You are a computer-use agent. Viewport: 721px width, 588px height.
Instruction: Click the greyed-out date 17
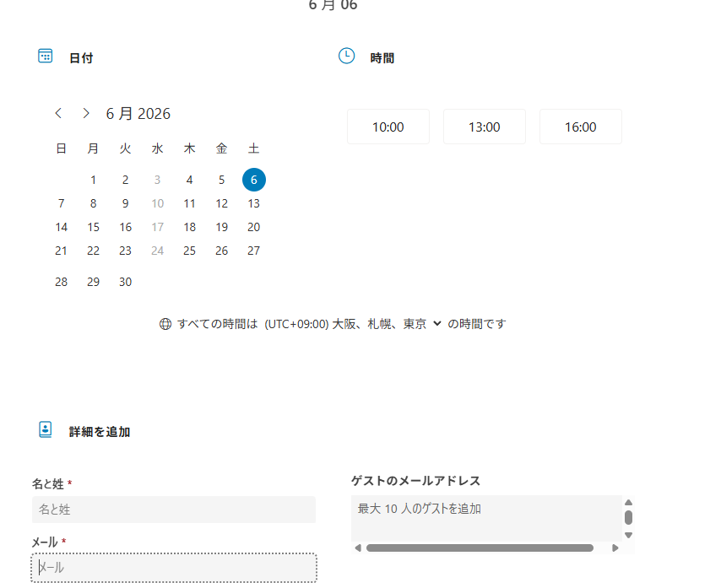coord(157,227)
